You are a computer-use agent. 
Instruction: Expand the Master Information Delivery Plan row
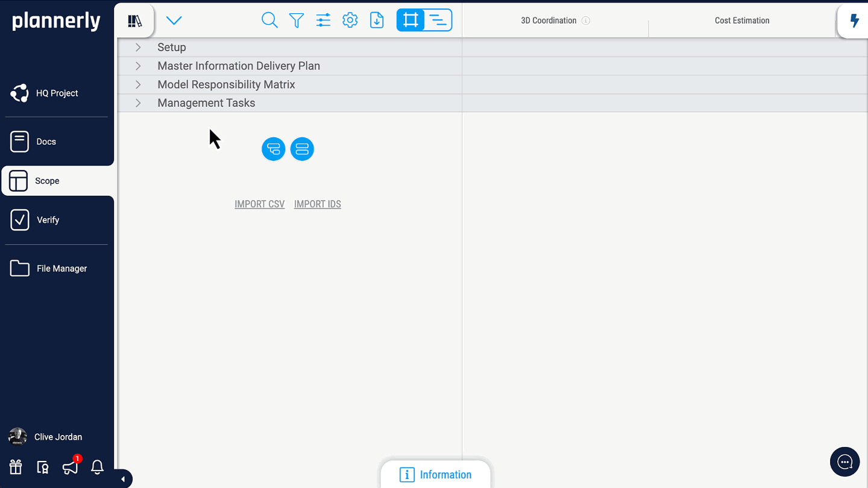138,66
